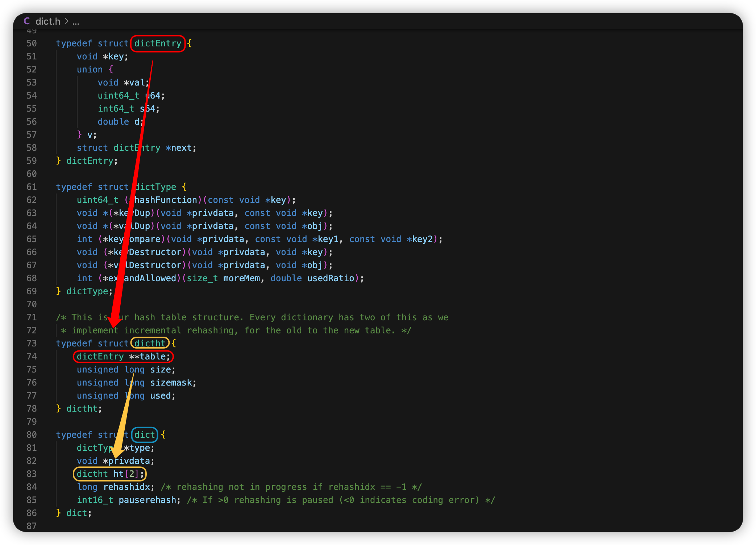756x545 pixels.
Task: Click 'dictht' struct name on line 73
Action: point(150,344)
